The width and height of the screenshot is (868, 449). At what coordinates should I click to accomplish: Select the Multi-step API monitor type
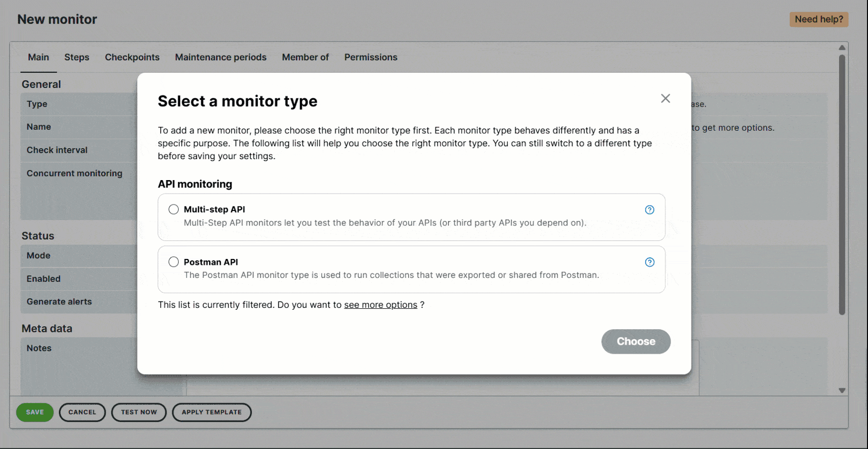coord(173,209)
